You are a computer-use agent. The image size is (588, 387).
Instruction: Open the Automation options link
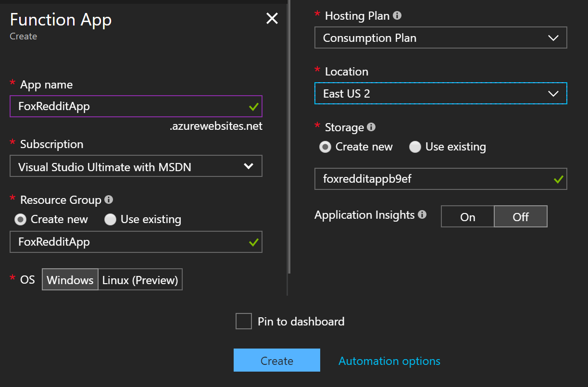click(389, 361)
